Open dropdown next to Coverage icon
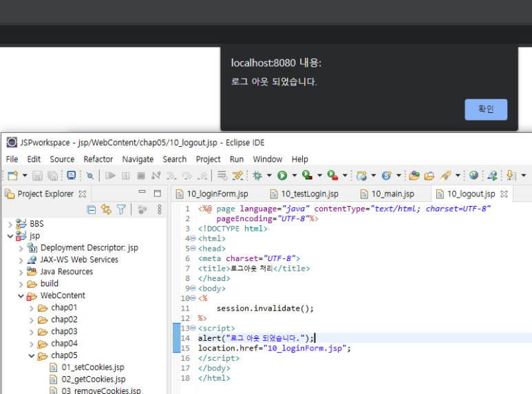 [x=319, y=176]
